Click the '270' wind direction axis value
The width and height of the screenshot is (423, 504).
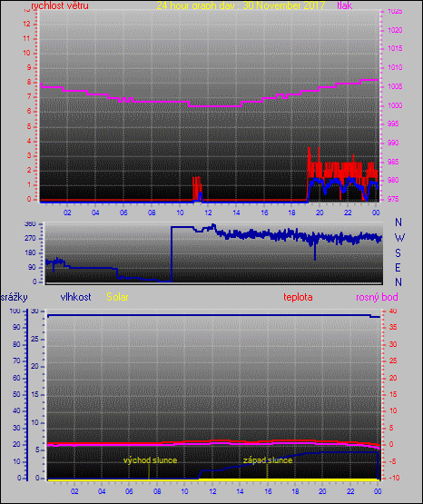tap(30, 239)
